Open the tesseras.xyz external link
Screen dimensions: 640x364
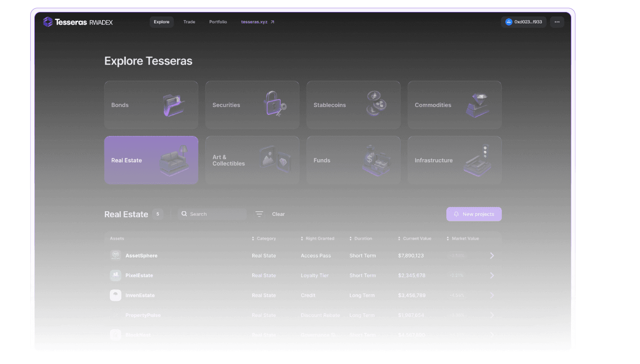pyautogui.click(x=255, y=21)
